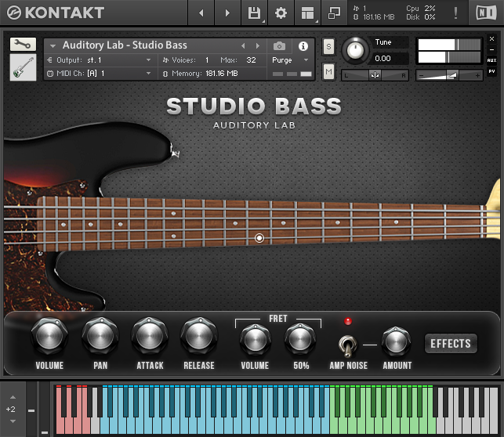Open the workspace layout menu
Image resolution: width=504 pixels, height=437 pixels.
click(307, 13)
